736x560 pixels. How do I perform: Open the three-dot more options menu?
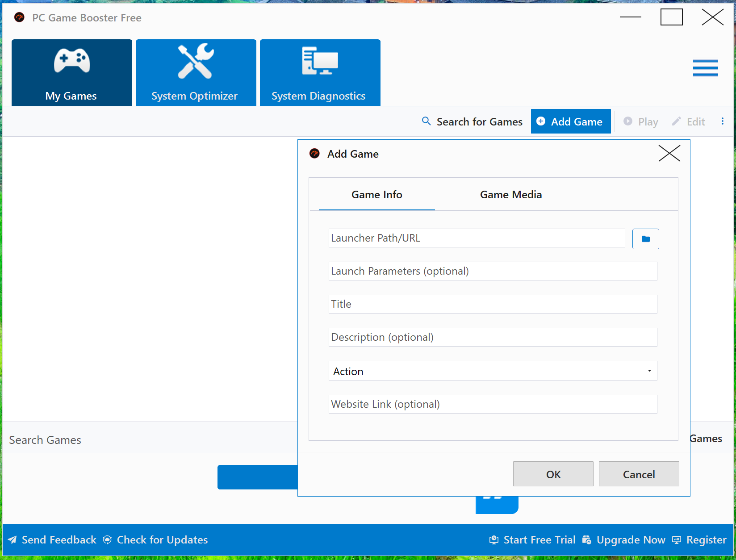click(723, 121)
